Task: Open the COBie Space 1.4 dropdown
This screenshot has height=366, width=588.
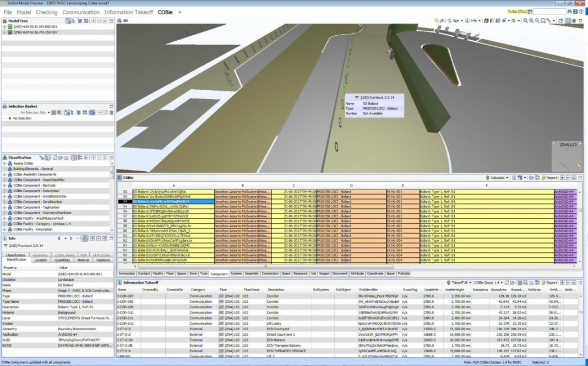Action: click(x=487, y=282)
